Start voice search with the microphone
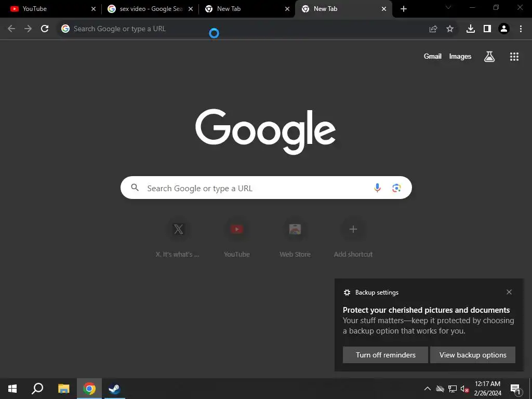This screenshot has height=399, width=532. click(x=377, y=188)
